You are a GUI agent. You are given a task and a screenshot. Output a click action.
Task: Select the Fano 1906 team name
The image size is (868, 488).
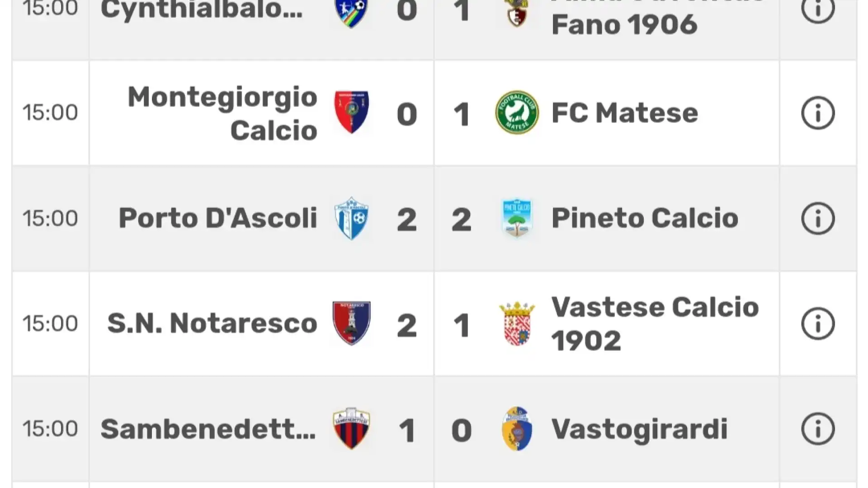click(624, 24)
